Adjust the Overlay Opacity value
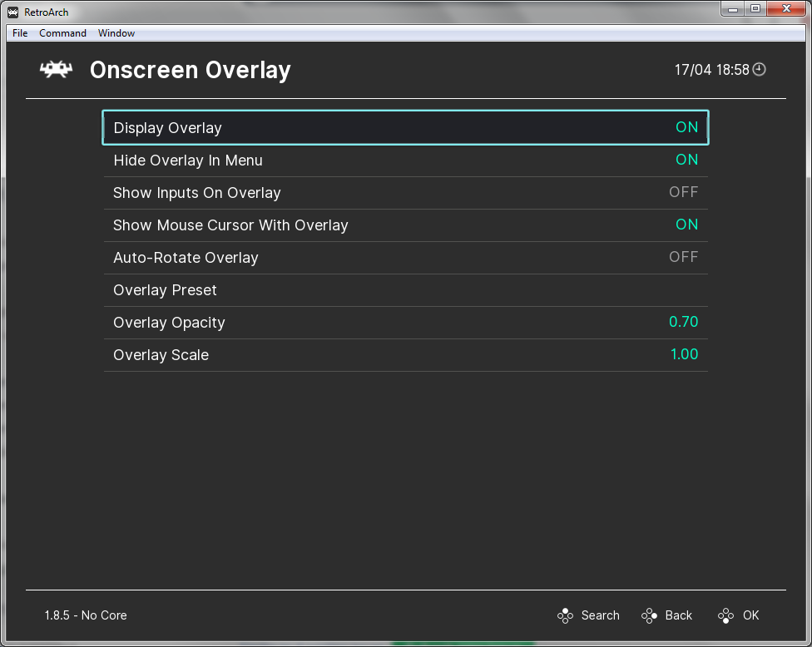The image size is (812, 647). (405, 322)
